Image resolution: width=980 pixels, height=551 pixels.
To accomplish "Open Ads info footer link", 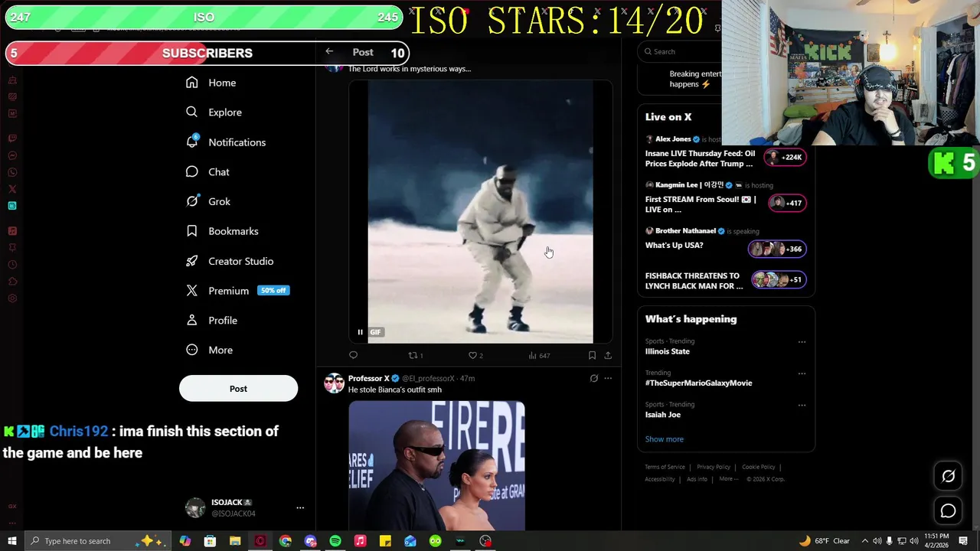I will pos(697,479).
